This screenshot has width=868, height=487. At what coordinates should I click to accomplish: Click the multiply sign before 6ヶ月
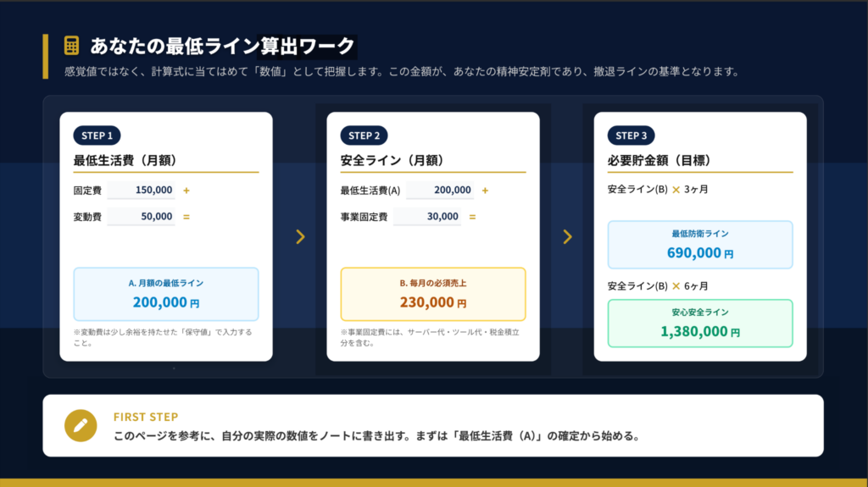tap(676, 285)
